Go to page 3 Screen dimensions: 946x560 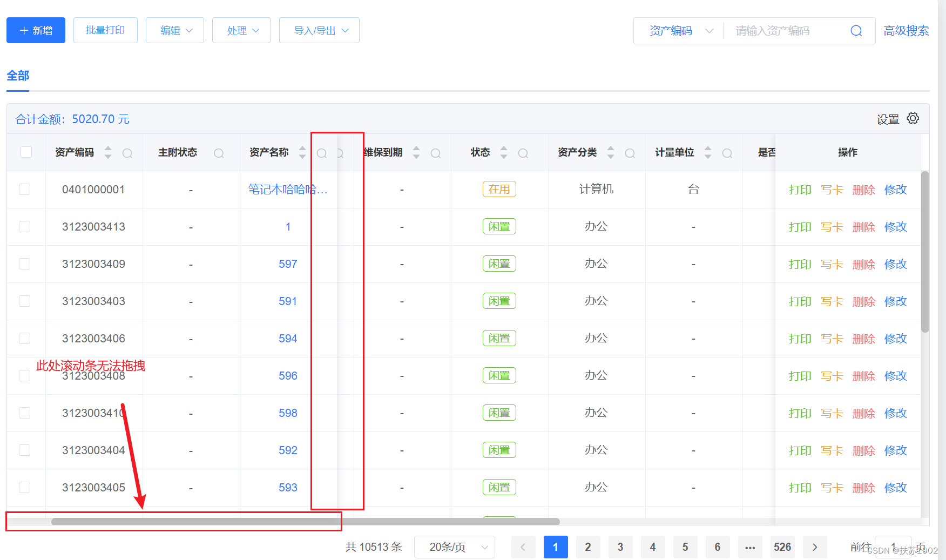[x=620, y=547]
